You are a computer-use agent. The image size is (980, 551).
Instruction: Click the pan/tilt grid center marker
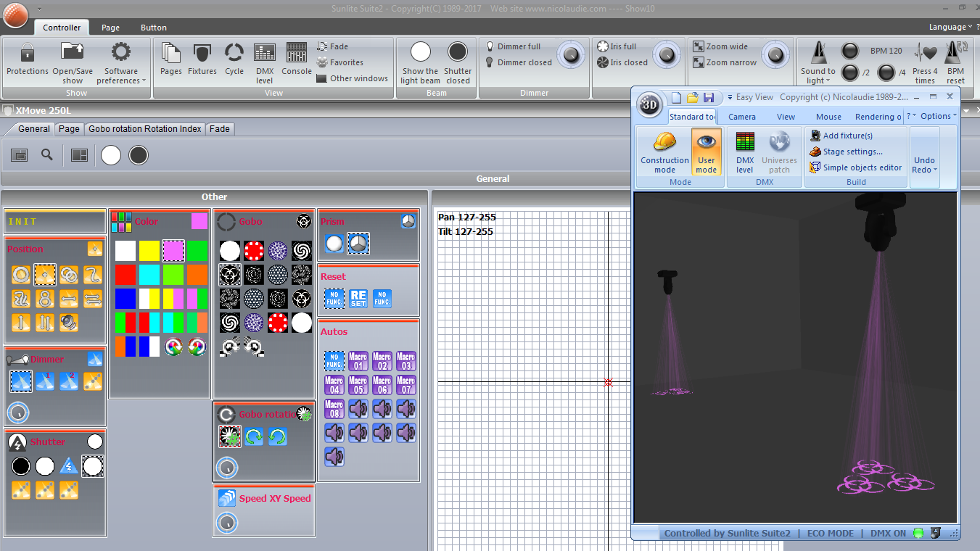(x=608, y=382)
